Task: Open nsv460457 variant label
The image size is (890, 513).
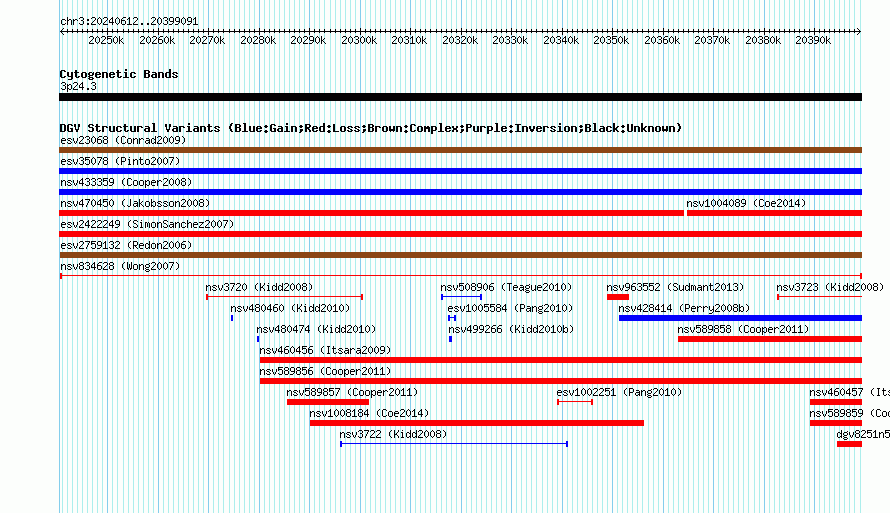Action: click(x=849, y=392)
